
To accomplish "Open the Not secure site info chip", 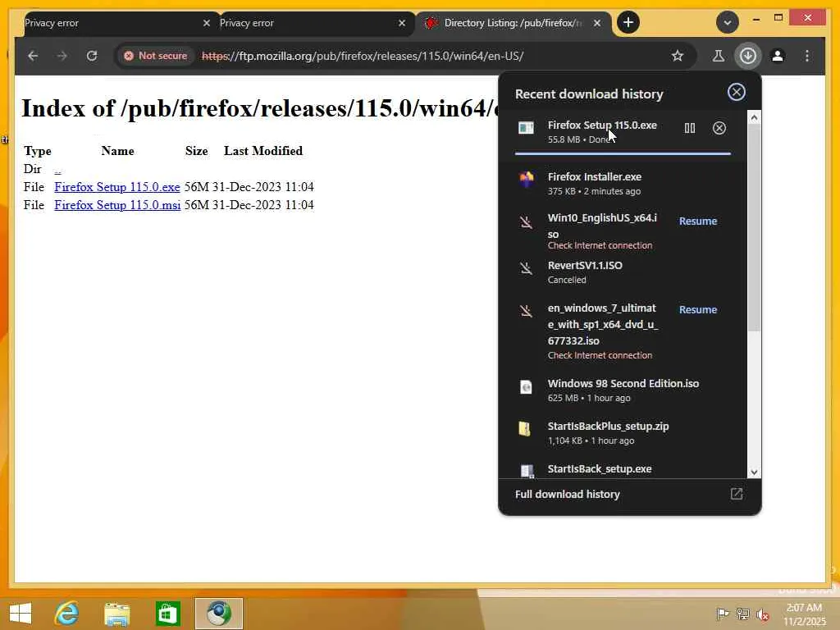I will pos(156,56).
